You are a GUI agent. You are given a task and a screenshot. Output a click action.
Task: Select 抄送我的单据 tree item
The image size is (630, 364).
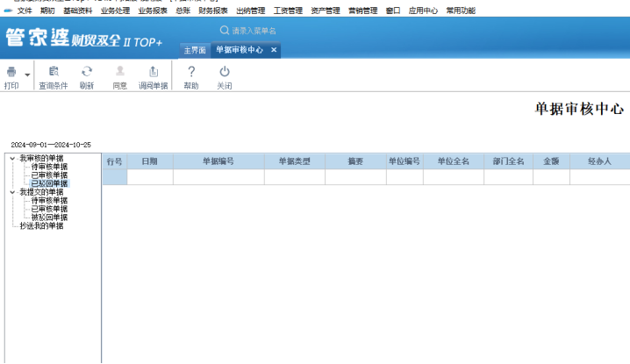coord(41,225)
